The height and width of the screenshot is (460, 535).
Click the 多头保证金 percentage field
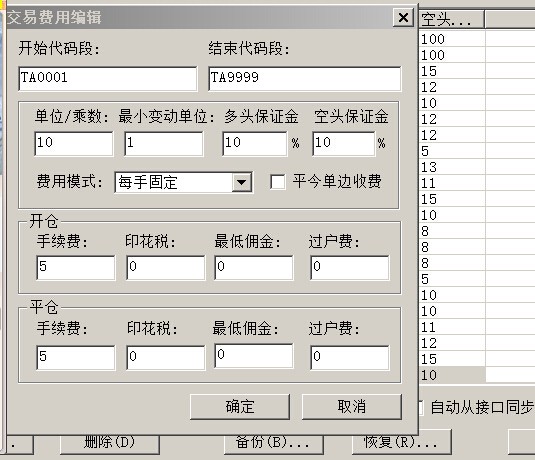[x=255, y=144]
